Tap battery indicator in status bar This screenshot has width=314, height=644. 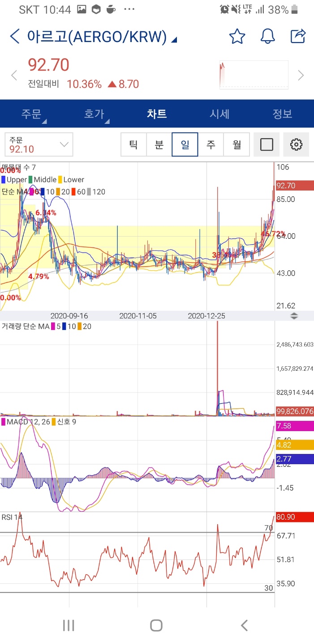tap(295, 9)
